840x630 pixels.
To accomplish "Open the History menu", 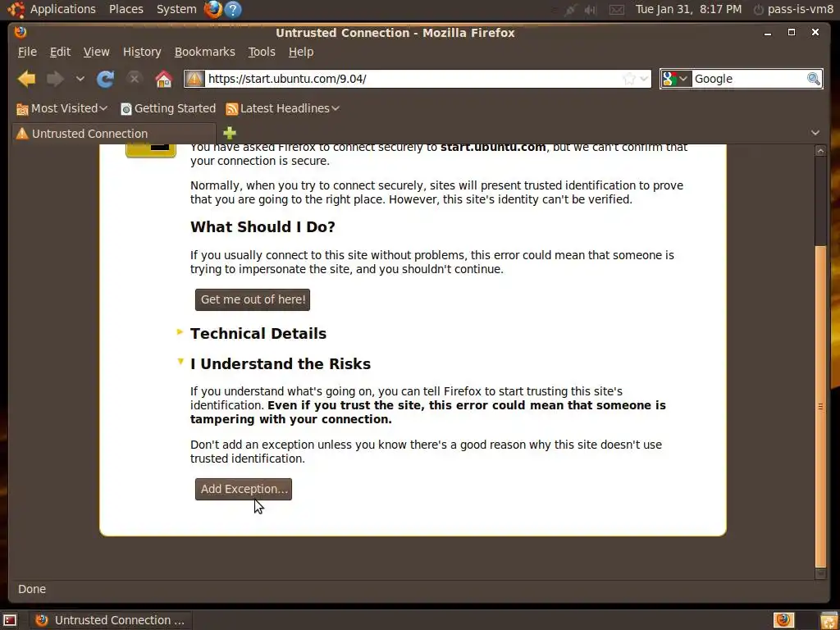I will 142,52.
